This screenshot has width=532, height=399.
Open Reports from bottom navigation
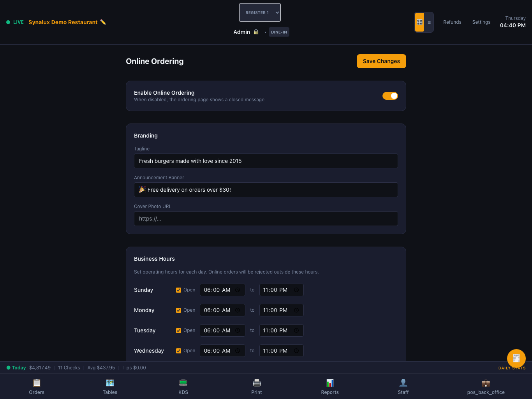pos(330,387)
